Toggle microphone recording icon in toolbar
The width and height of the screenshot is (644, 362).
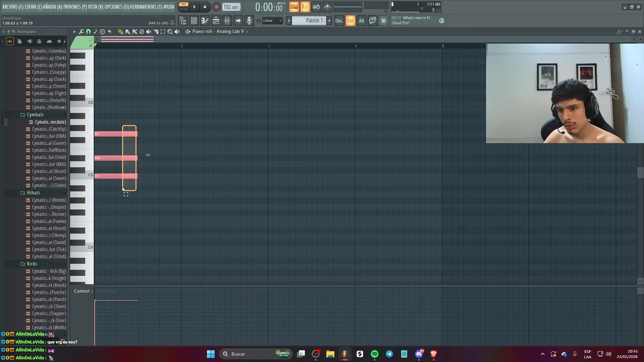coord(249,21)
